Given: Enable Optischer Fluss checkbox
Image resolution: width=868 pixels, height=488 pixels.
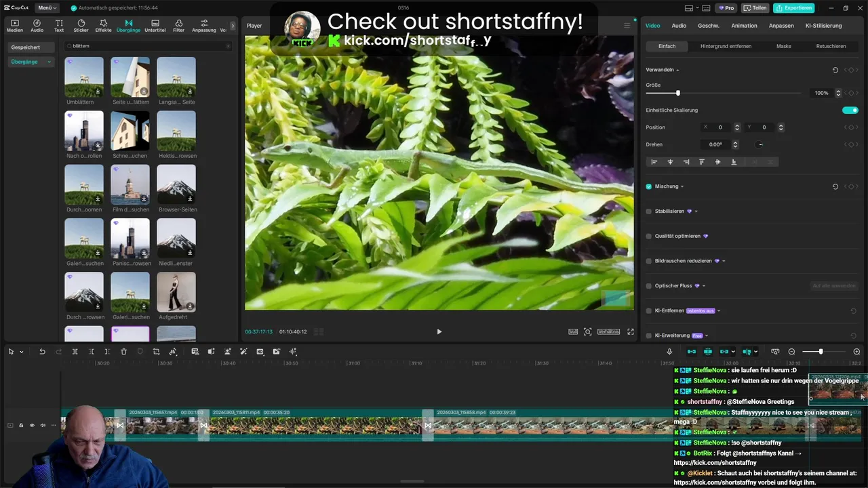Looking at the screenshot, I should pos(649,286).
